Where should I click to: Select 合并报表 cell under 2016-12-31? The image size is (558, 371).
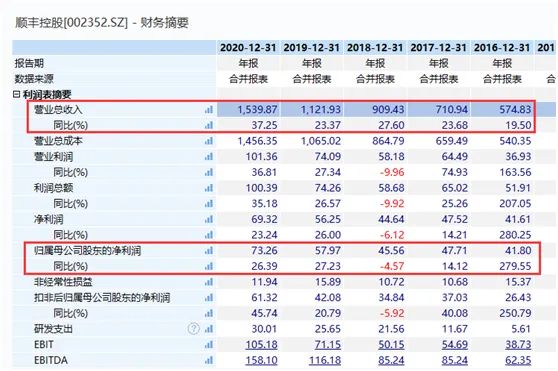pos(502,79)
